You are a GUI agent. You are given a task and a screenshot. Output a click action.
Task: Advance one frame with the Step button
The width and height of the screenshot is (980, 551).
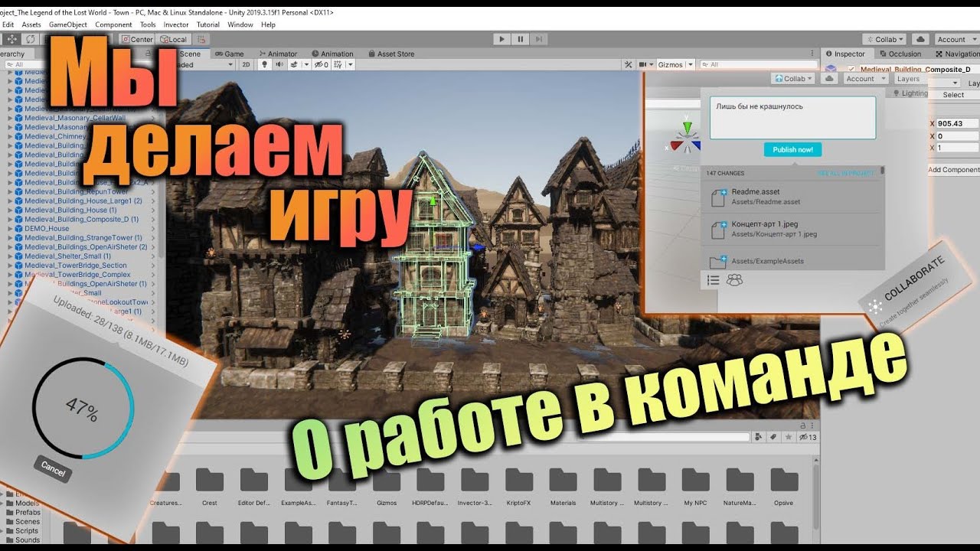[x=540, y=39]
